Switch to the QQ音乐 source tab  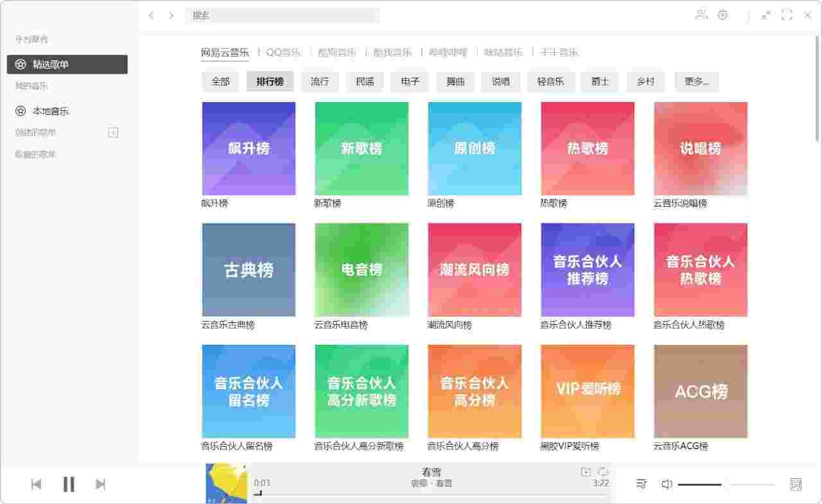coord(283,53)
